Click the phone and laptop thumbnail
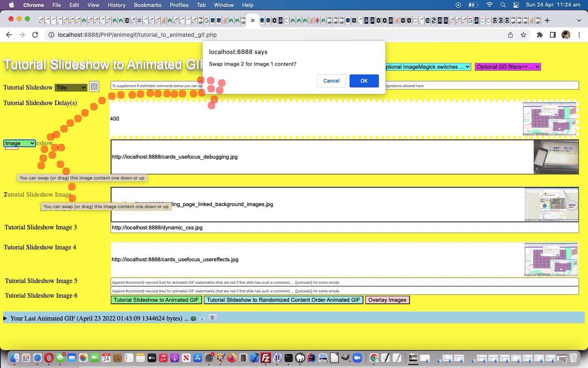 point(556,157)
